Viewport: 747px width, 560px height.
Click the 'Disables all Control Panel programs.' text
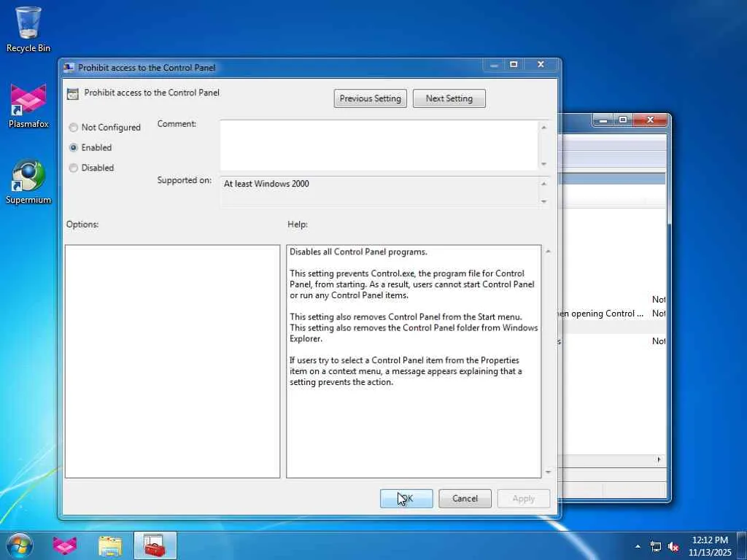358,252
